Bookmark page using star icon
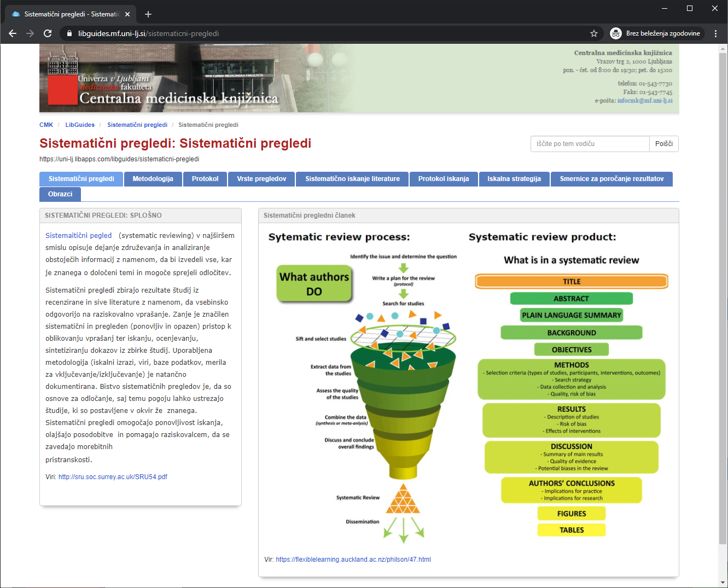The width and height of the screenshot is (728, 588). 594,33
